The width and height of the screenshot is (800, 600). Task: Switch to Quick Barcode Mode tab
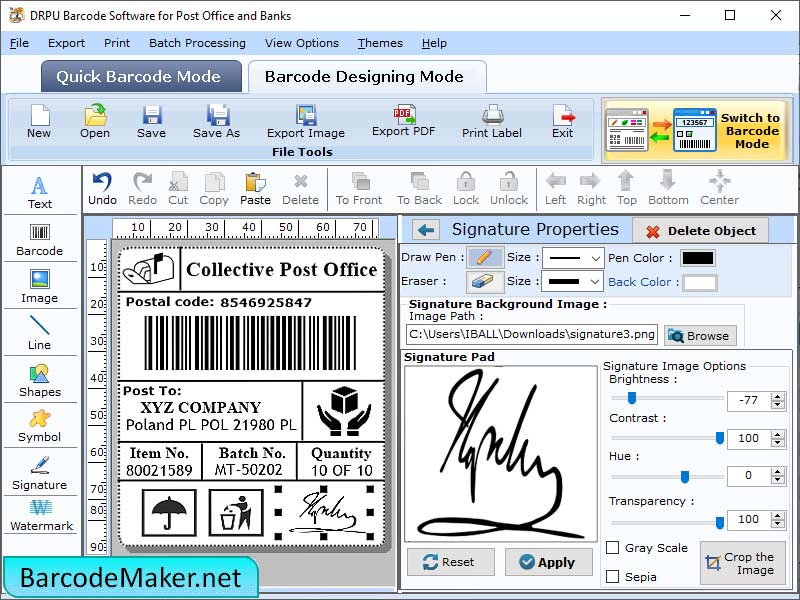click(x=140, y=76)
